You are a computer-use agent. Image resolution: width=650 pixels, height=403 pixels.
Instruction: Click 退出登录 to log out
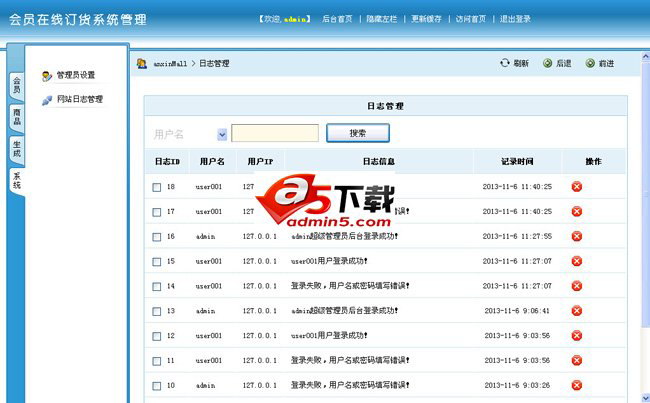click(x=515, y=19)
